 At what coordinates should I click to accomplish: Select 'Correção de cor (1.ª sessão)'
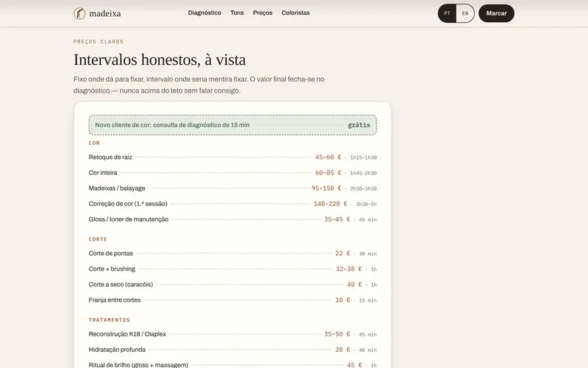[128, 204]
